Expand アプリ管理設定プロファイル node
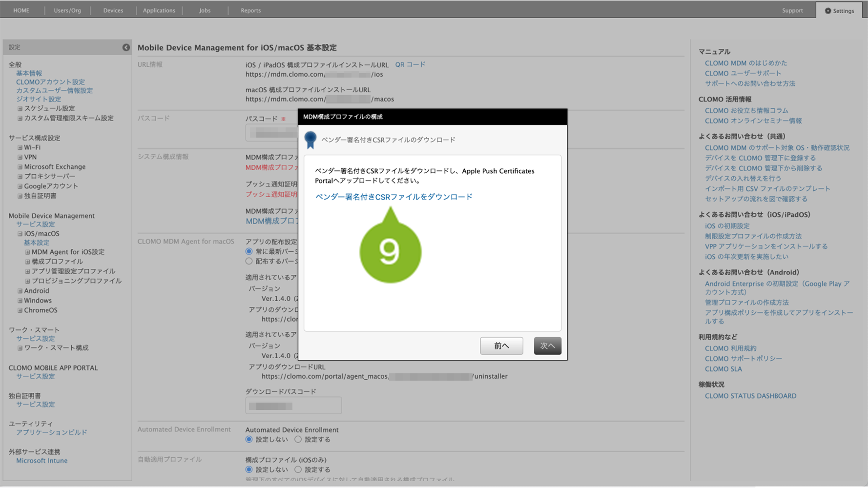 [27, 271]
